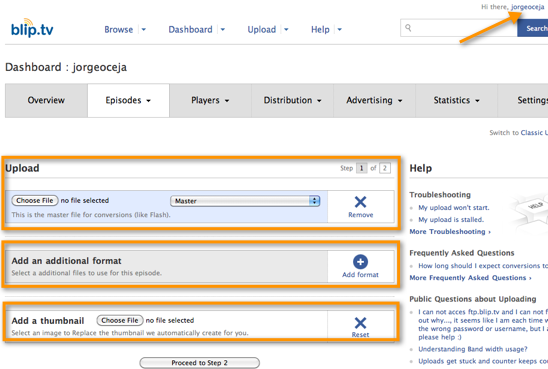Click 'Public Questions about Uploading' heading
Image resolution: width=548 pixels, height=369 pixels.
tap(473, 299)
